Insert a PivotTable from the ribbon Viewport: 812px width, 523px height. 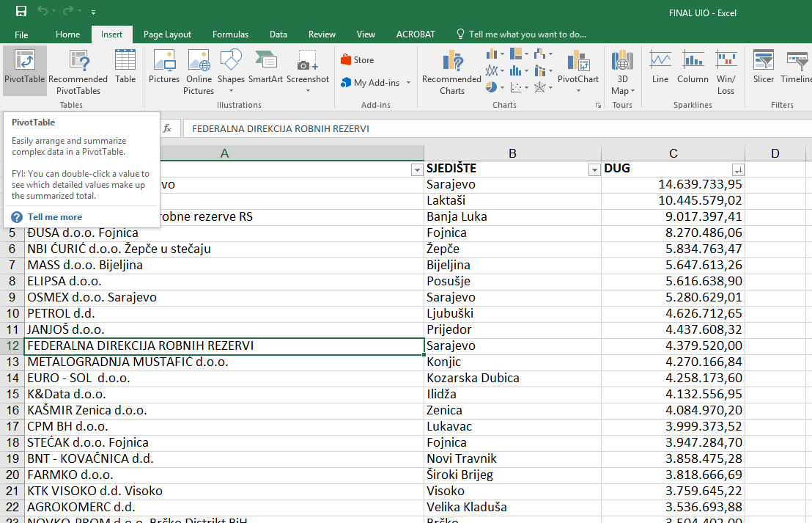(24, 70)
